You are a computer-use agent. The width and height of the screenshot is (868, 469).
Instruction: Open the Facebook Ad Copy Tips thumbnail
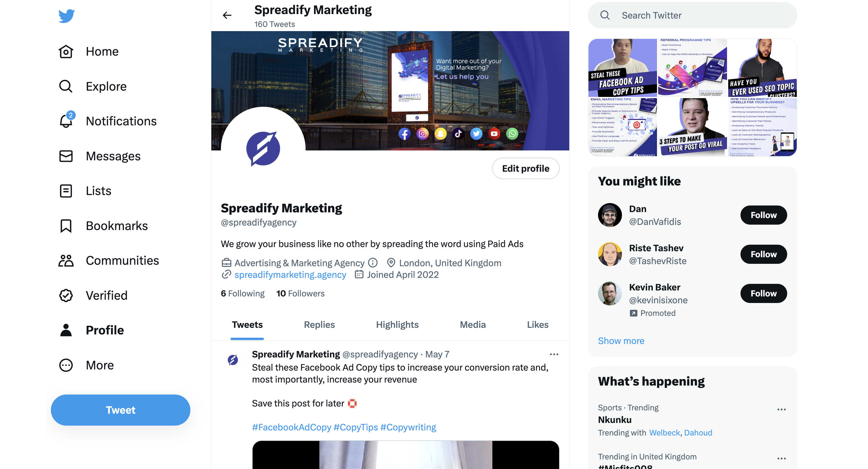pos(622,68)
